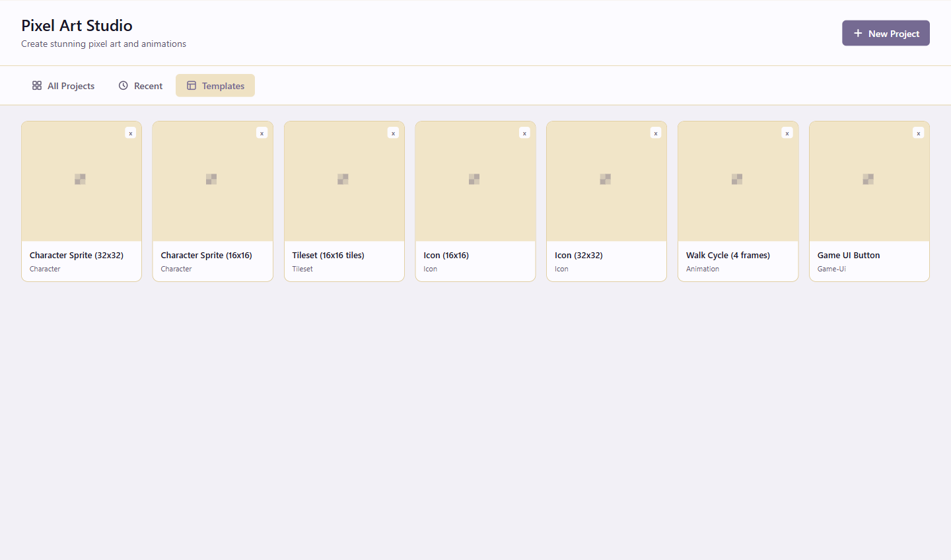Open the Walk Cycle (4 frames) thumbnail preview
Screen dimensions: 951x560
coord(738,182)
